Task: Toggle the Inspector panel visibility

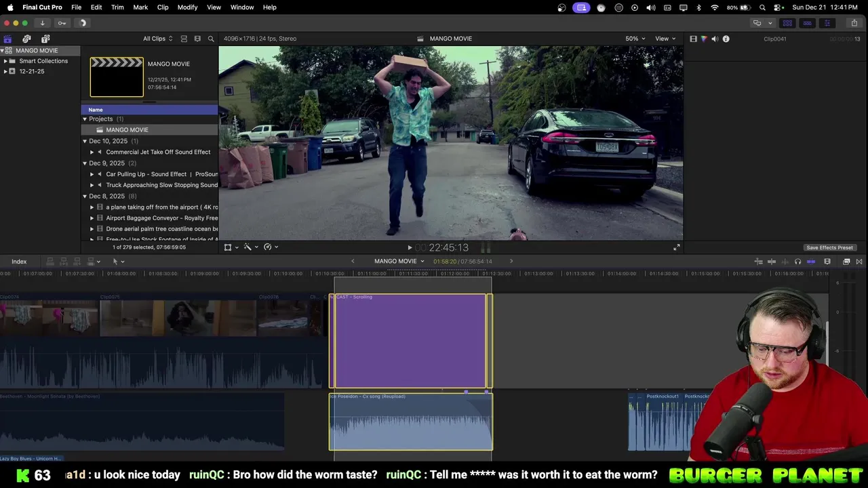Action: tap(827, 23)
